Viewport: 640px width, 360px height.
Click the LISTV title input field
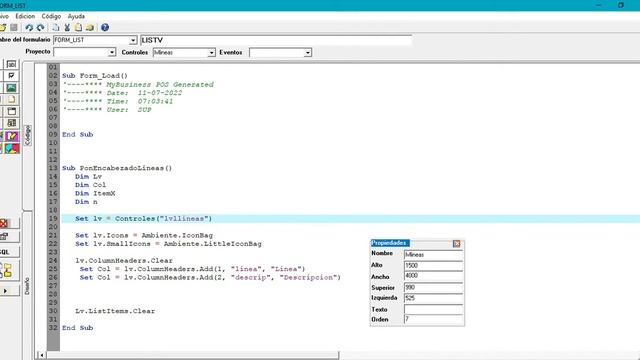pos(276,40)
